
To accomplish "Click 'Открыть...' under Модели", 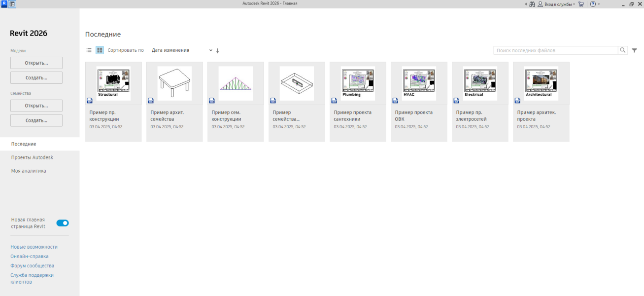I will (x=36, y=63).
